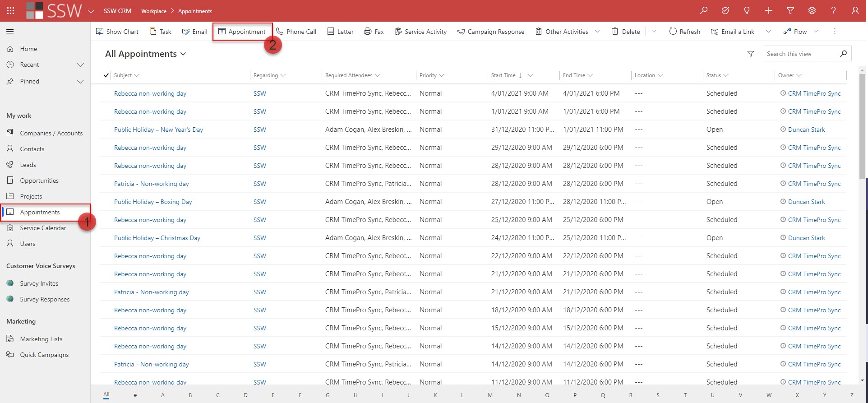This screenshot has height=403, width=868.
Task: Click the Search this view field
Action: click(x=801, y=54)
